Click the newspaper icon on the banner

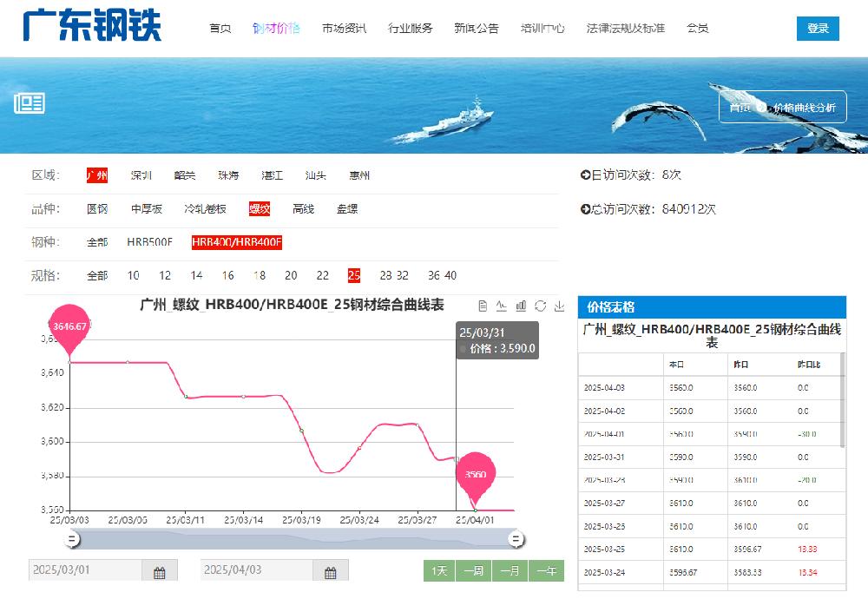coord(30,104)
